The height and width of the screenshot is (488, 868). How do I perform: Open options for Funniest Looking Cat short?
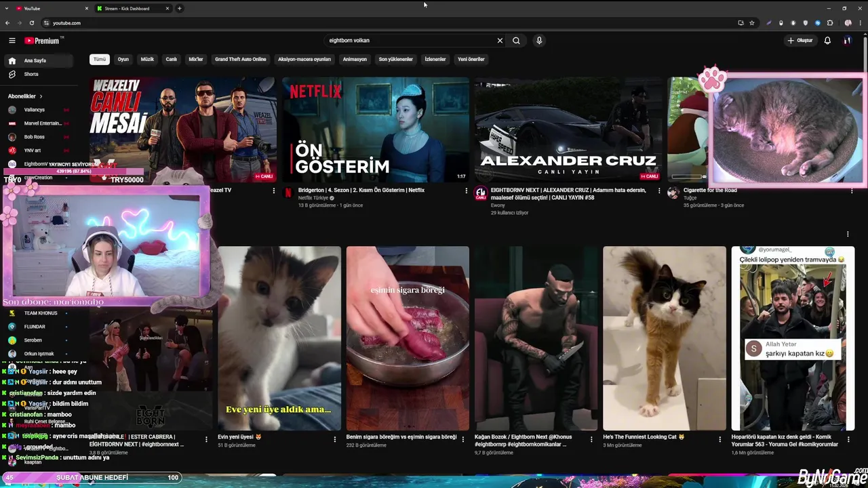(x=720, y=439)
